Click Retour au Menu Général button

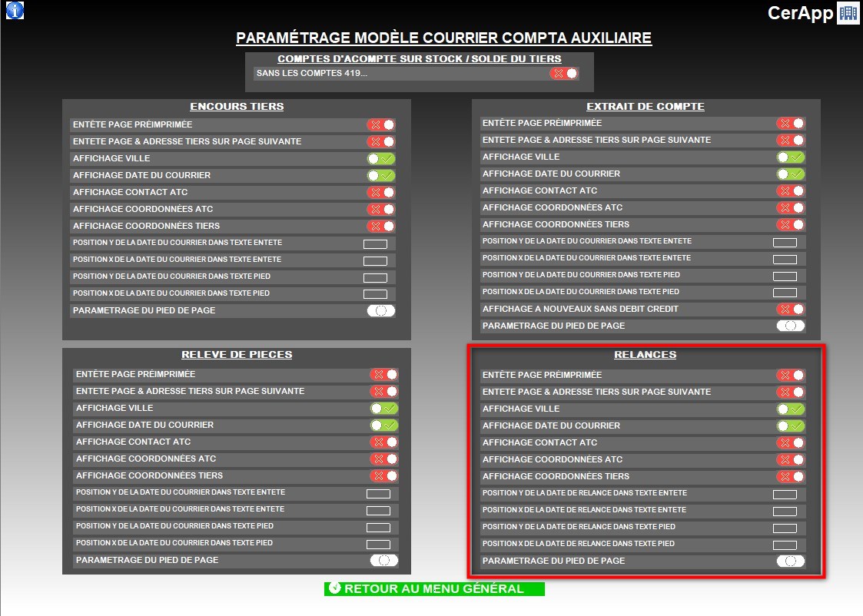[x=434, y=589]
